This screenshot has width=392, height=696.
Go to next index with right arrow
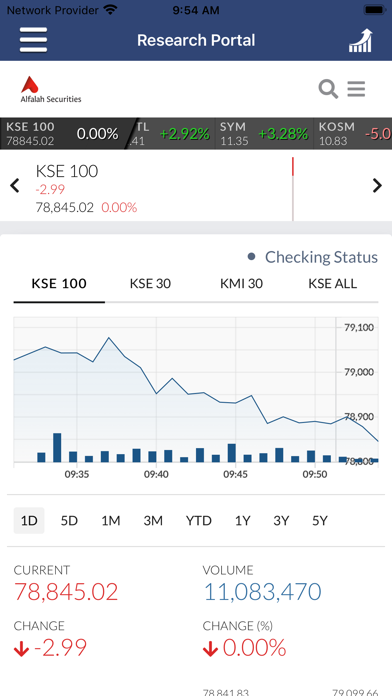click(377, 186)
